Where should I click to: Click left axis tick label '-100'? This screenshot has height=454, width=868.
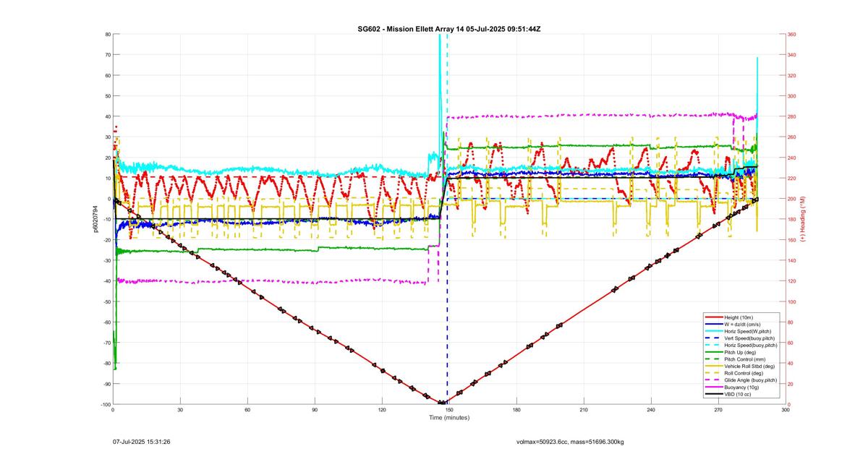(x=104, y=404)
